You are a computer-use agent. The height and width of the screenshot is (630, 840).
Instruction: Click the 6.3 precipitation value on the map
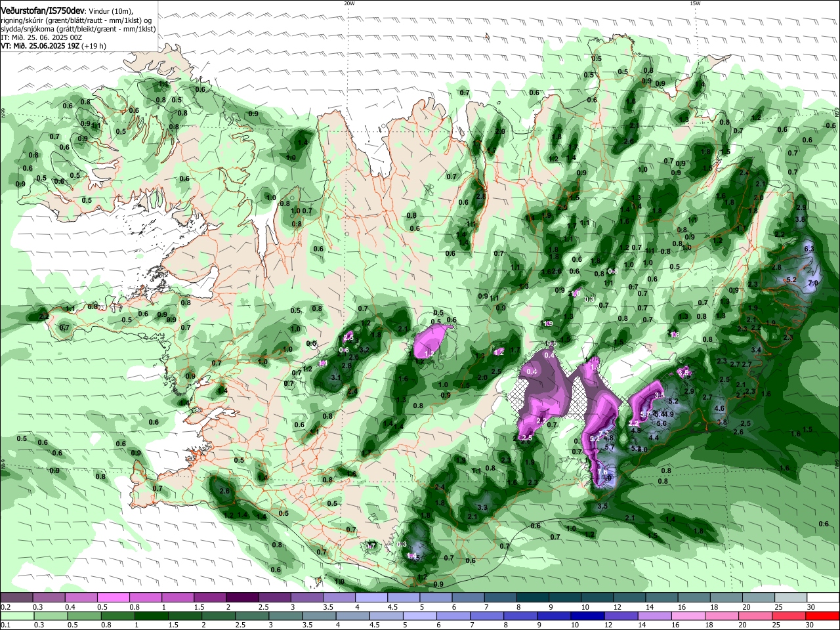808,249
